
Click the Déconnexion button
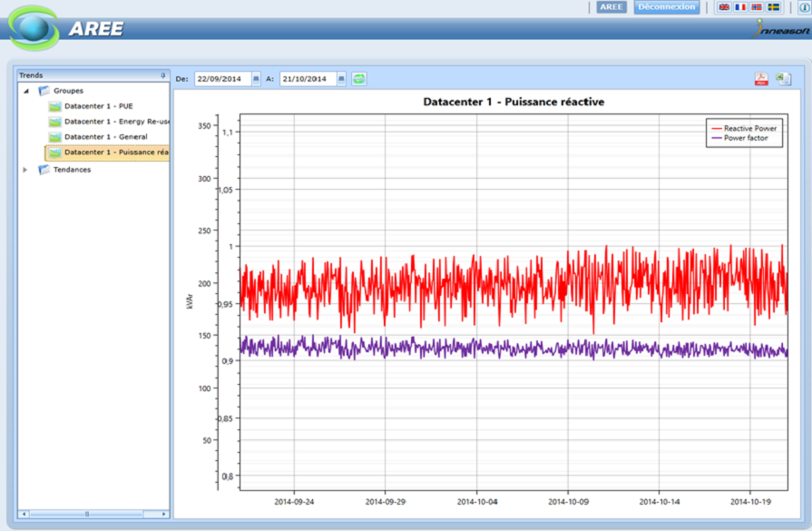pyautogui.click(x=667, y=6)
